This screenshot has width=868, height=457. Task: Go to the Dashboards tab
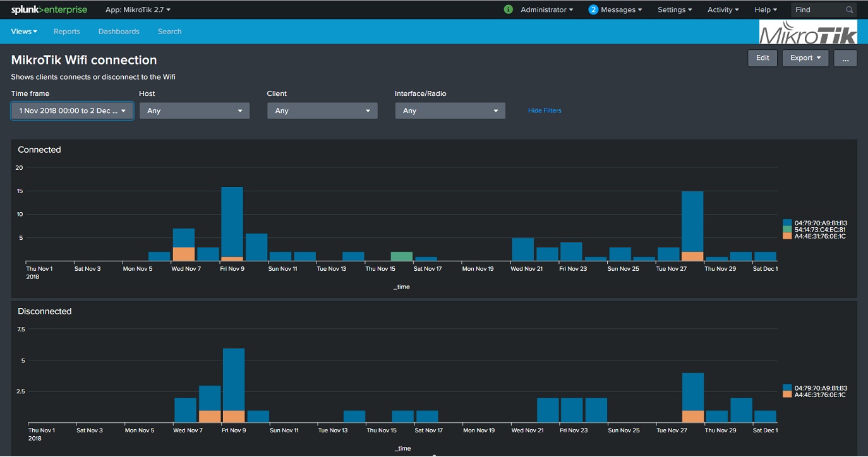[x=119, y=32]
